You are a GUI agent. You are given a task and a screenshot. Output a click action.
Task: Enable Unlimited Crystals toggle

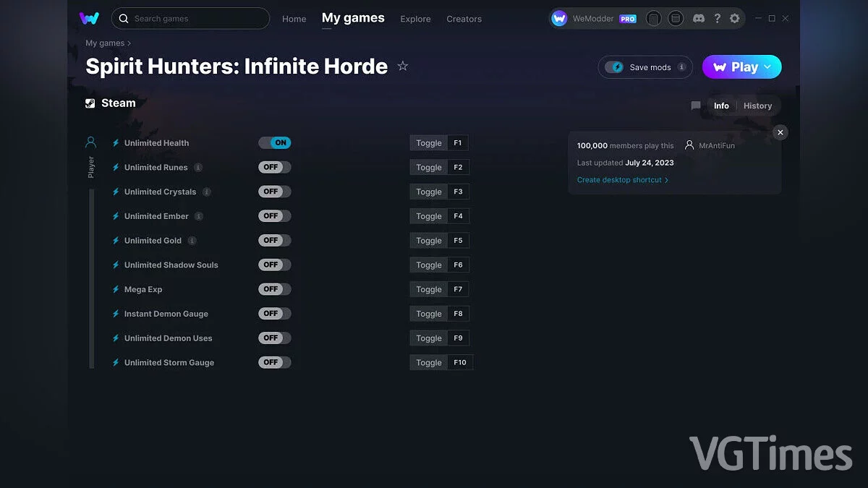(x=275, y=192)
